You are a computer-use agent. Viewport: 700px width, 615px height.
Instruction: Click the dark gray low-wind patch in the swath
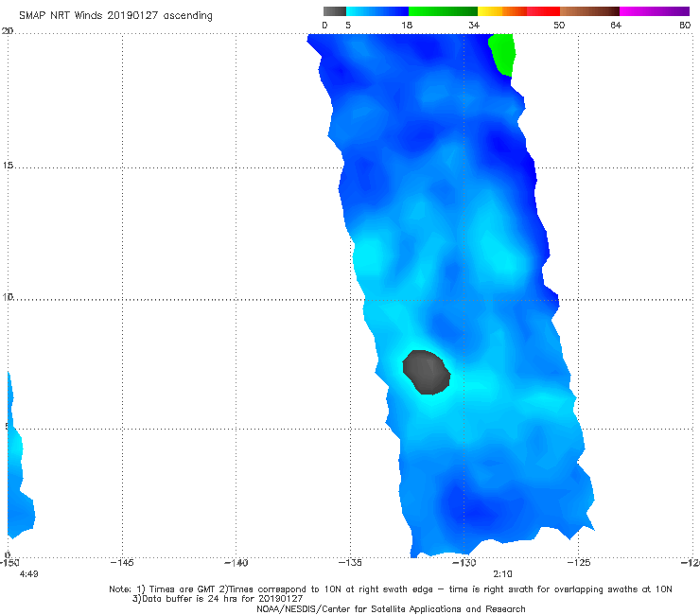[x=427, y=373]
